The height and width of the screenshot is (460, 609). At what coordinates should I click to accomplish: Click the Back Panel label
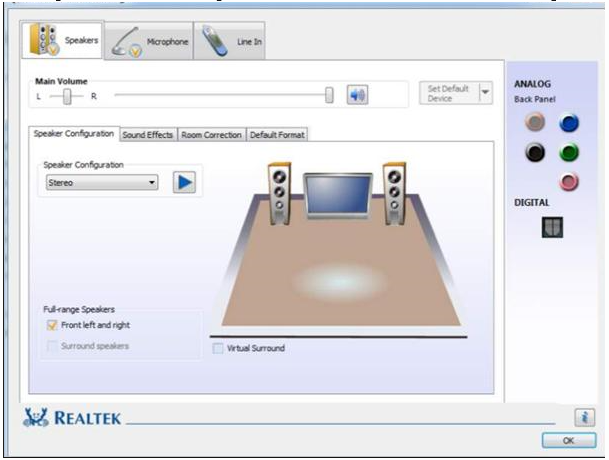tap(535, 99)
